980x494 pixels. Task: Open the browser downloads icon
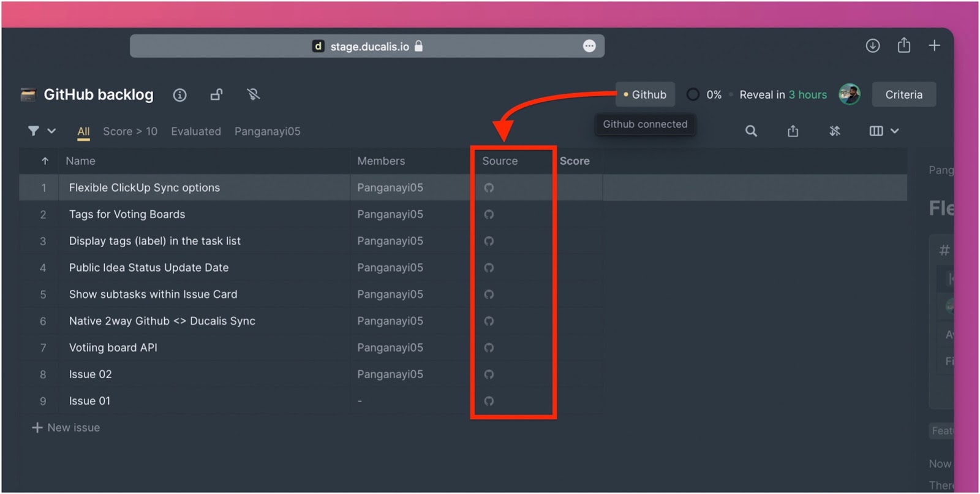point(873,45)
